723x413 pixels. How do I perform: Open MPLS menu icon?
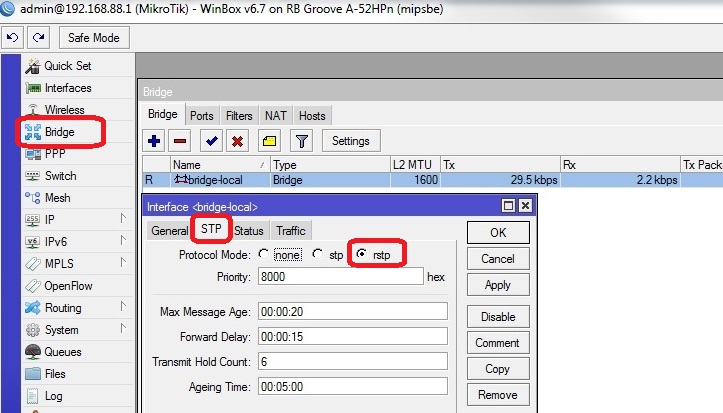(33, 264)
